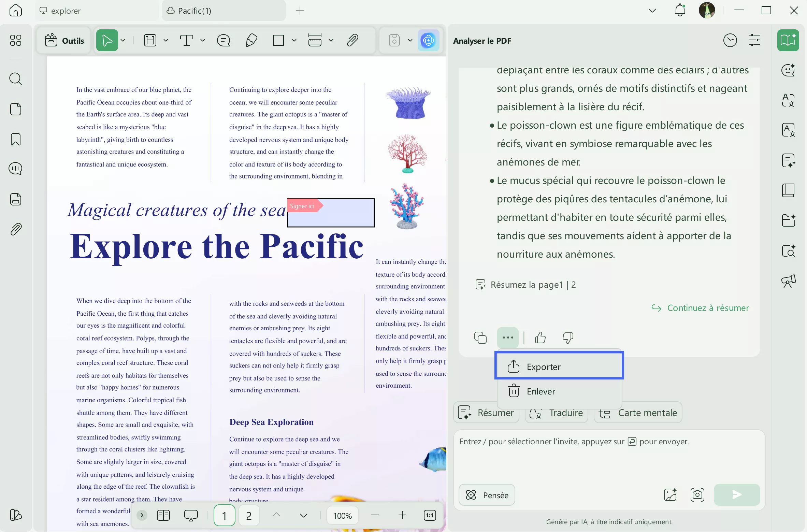807x532 pixels.
Task: Open the bookmarks panel
Action: click(15, 139)
